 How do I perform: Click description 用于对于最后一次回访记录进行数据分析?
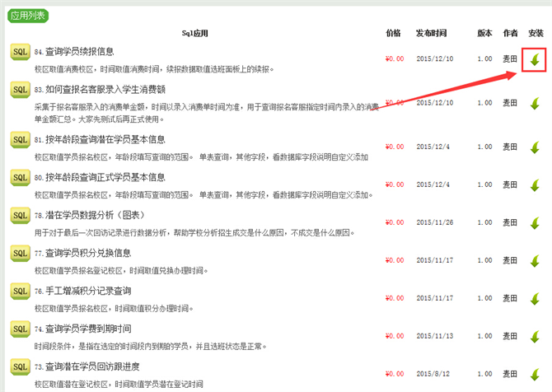(194, 233)
